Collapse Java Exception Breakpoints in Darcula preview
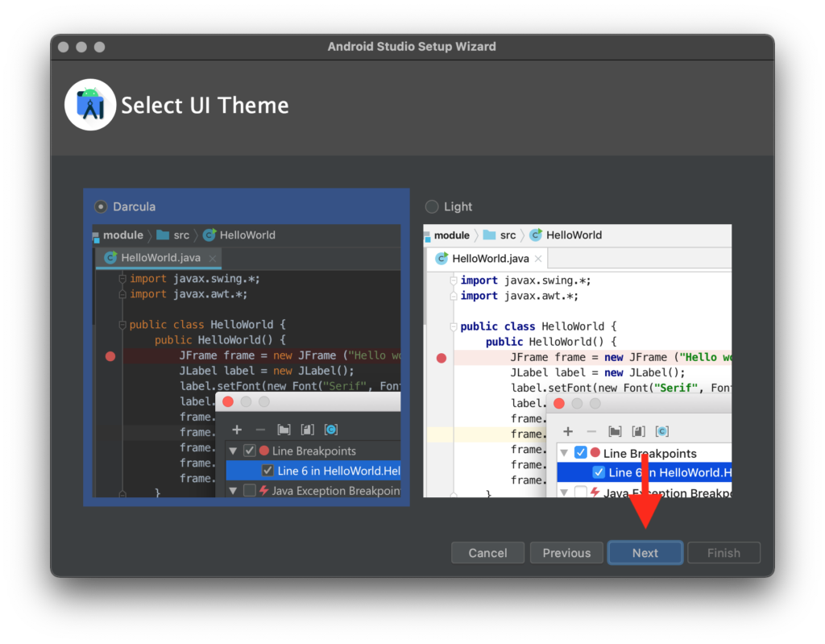Screen dimensions: 825x644 tap(233, 491)
